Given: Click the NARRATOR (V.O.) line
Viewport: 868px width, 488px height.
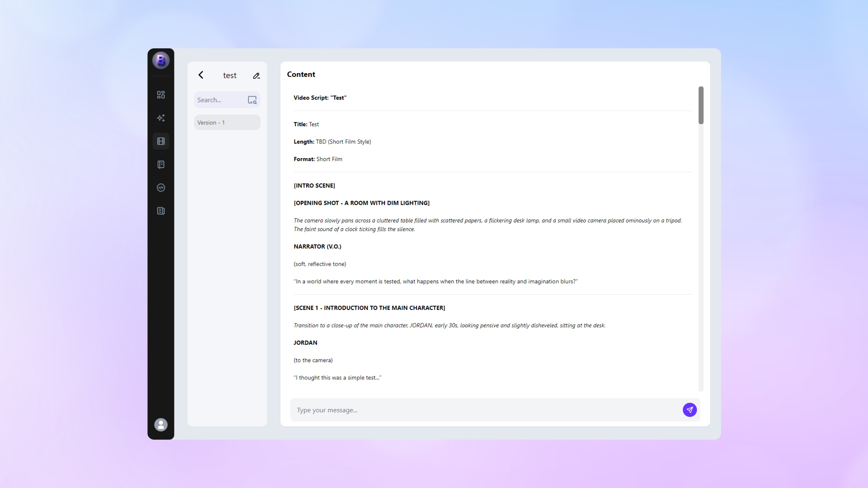Looking at the screenshot, I should click(317, 246).
